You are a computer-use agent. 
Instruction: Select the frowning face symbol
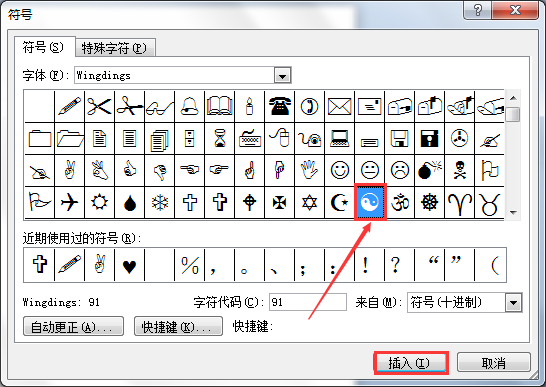[399, 170]
